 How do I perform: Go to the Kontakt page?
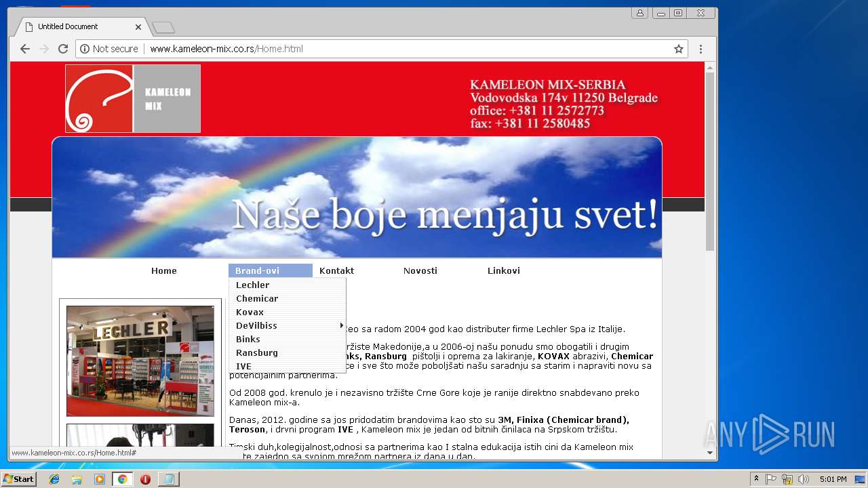tap(337, 270)
